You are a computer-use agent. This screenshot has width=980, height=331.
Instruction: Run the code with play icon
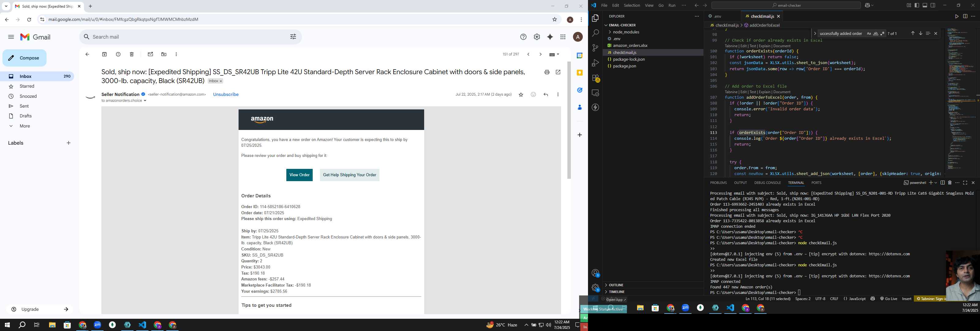click(956, 16)
